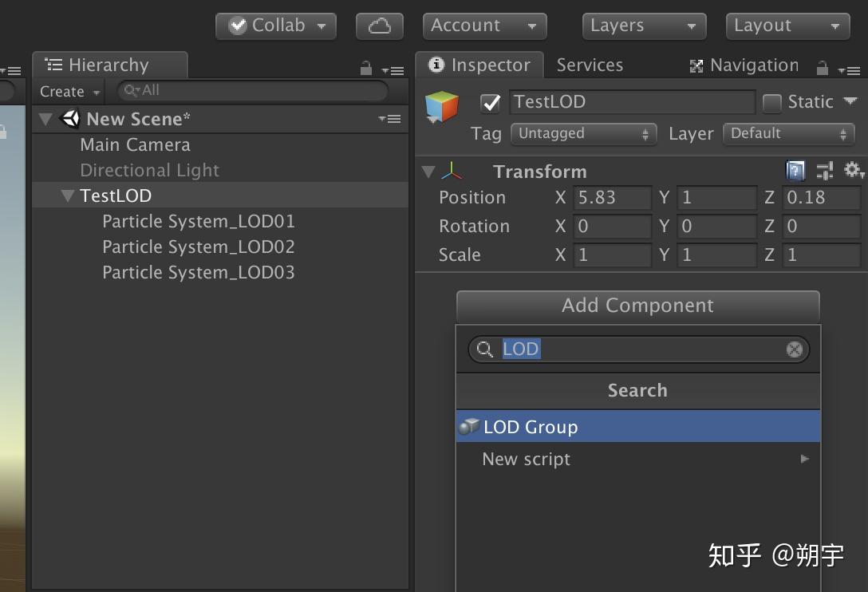Click the Position label
Viewport: 868px width, 592px height.
click(472, 198)
